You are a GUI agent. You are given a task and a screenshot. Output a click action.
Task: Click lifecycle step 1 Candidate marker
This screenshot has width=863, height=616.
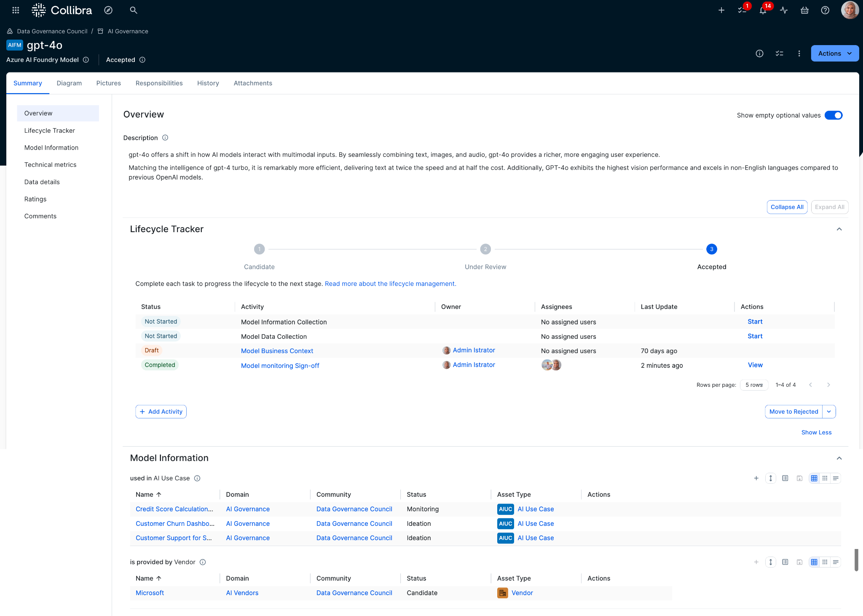click(x=259, y=249)
